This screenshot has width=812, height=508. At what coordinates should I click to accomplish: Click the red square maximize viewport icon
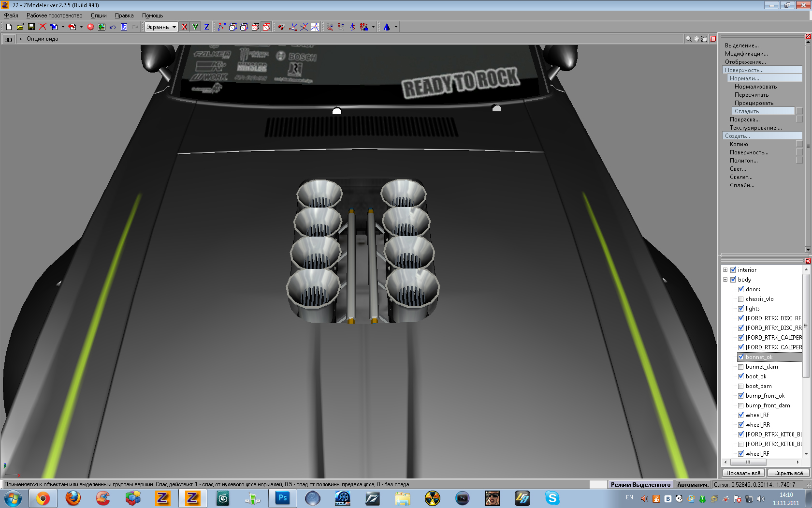pyautogui.click(x=713, y=39)
